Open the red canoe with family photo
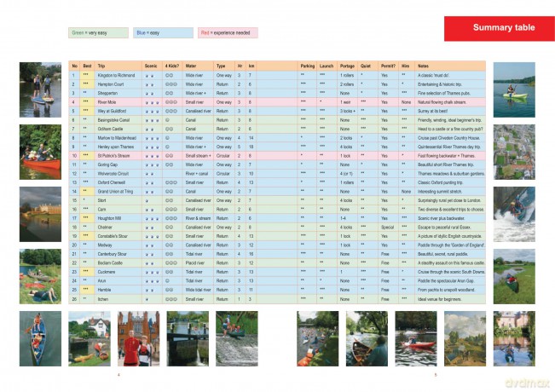Screen dimensions: 555x392 [40, 153]
